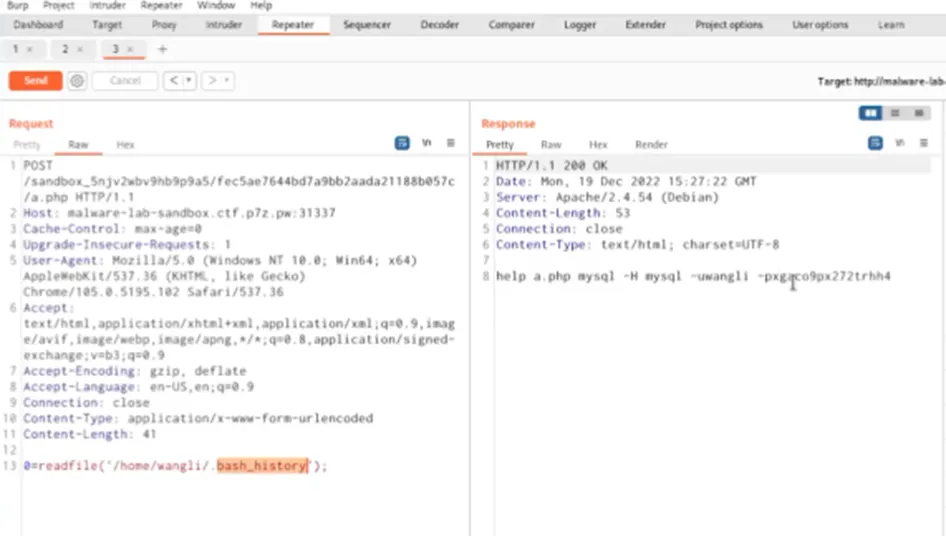The height and width of the screenshot is (536, 946).
Task: Expand the forward history dropdown arrow
Action: tap(227, 80)
